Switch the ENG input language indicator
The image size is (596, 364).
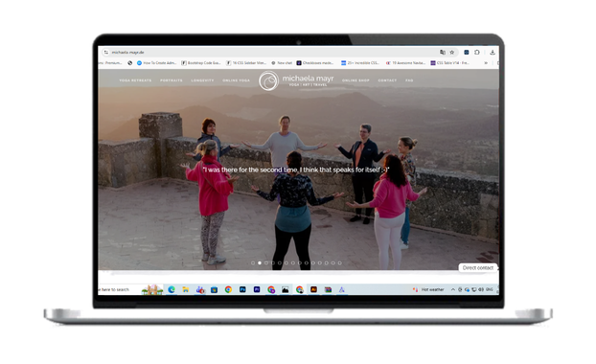tap(490, 289)
